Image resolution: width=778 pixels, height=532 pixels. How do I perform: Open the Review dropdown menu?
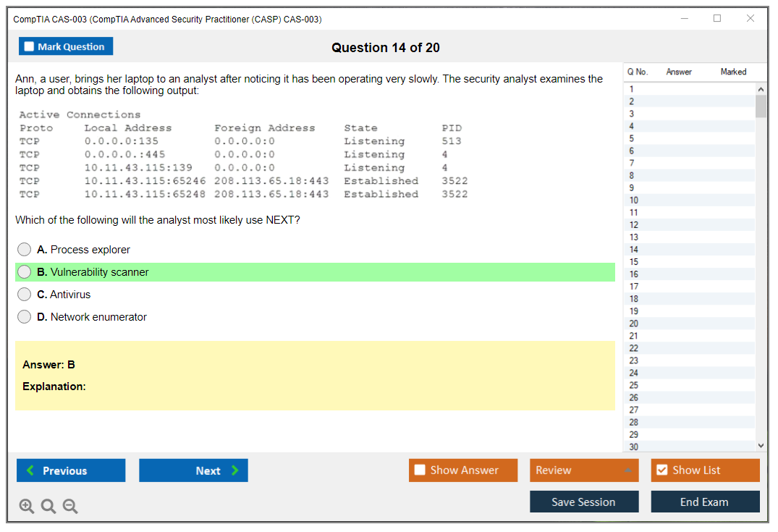point(584,470)
